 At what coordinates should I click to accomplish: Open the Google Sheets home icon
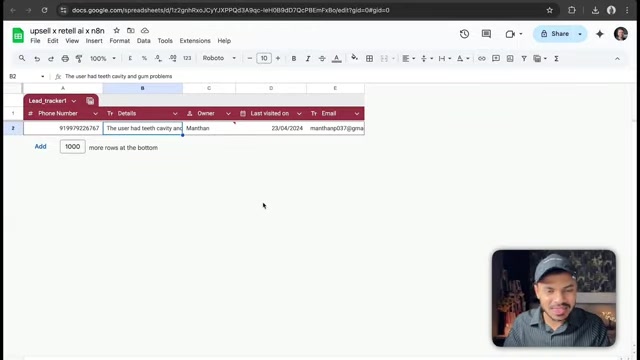(18, 35)
